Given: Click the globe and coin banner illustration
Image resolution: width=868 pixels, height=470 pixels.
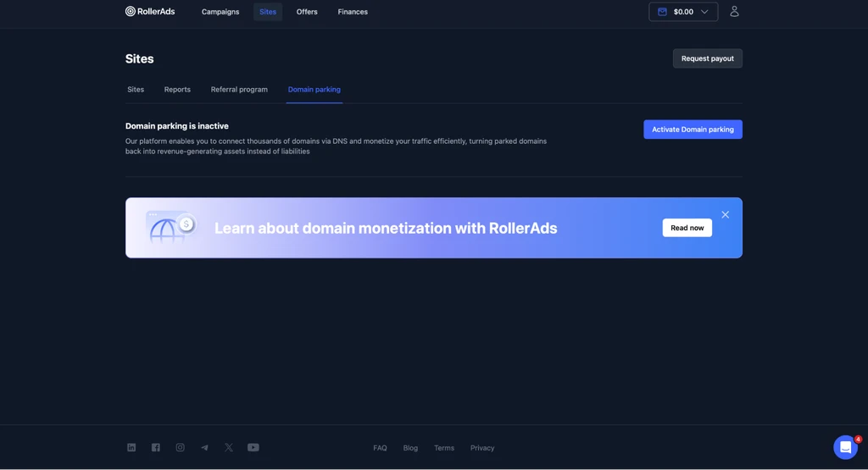Looking at the screenshot, I should point(171,227).
